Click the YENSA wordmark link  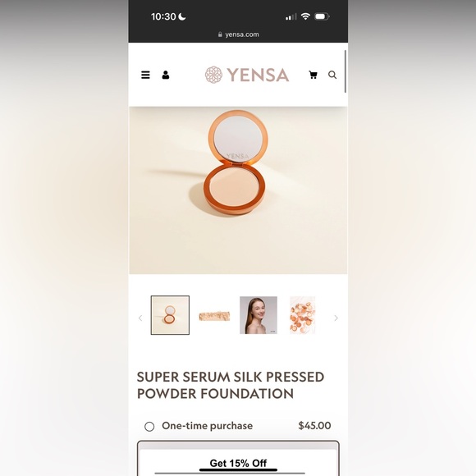pos(258,75)
